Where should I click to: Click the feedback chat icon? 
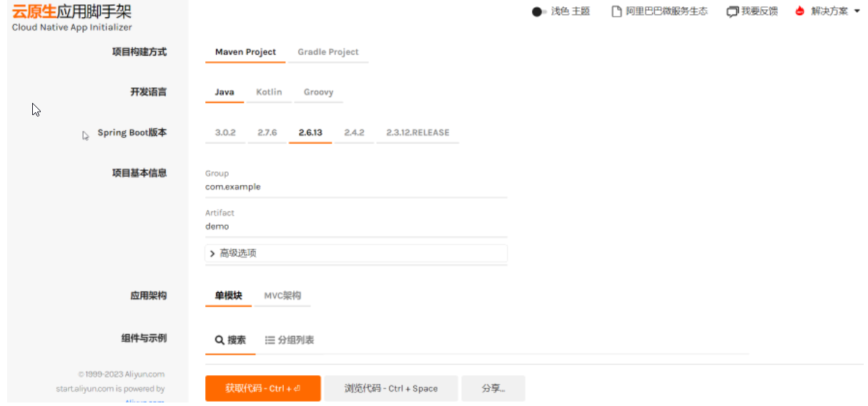point(732,12)
